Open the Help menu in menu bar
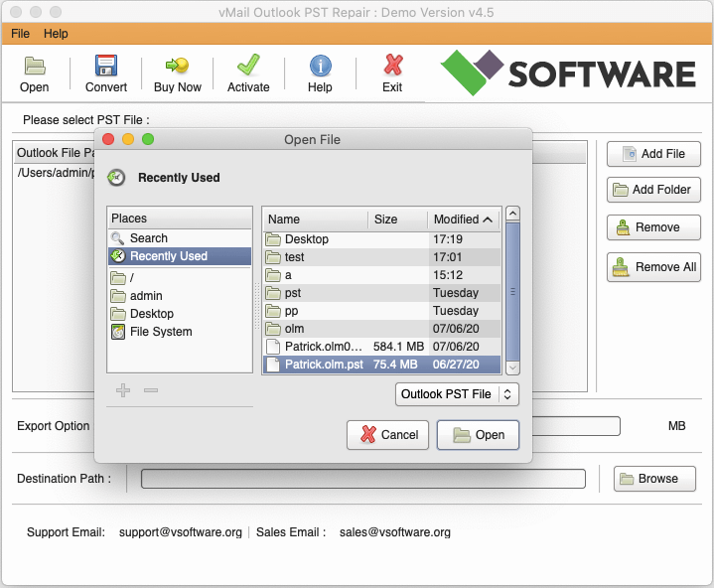Viewport: 714px width, 588px height. (x=56, y=33)
